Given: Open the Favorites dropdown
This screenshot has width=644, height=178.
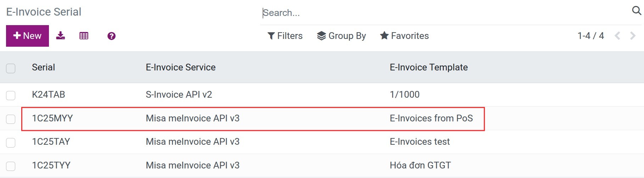Looking at the screenshot, I should click(x=404, y=36).
